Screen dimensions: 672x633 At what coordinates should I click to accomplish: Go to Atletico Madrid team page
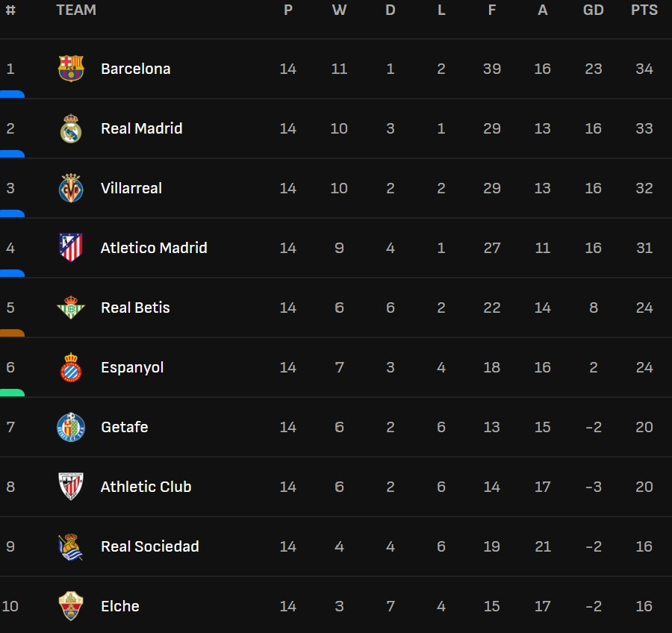(154, 248)
